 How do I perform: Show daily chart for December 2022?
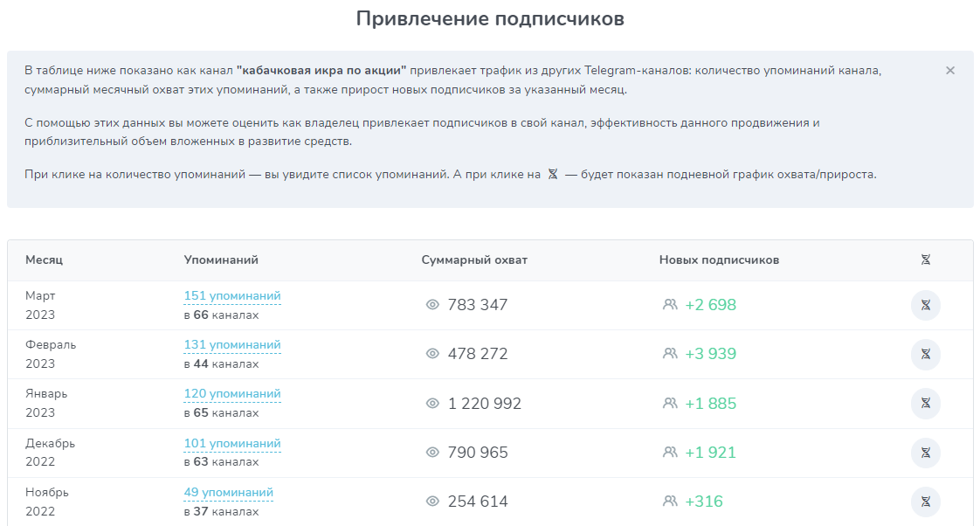[x=925, y=453]
